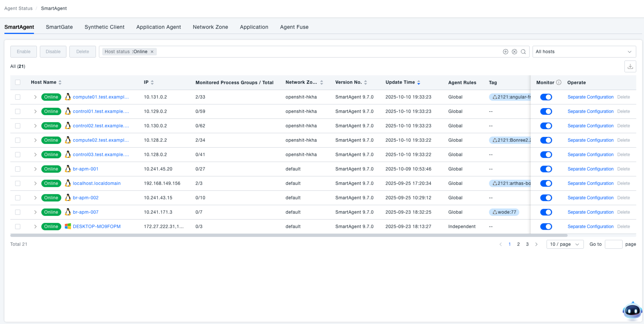Open the chatbot assistant robot icon
Viewport: 644px width, 324px height.
click(632, 311)
